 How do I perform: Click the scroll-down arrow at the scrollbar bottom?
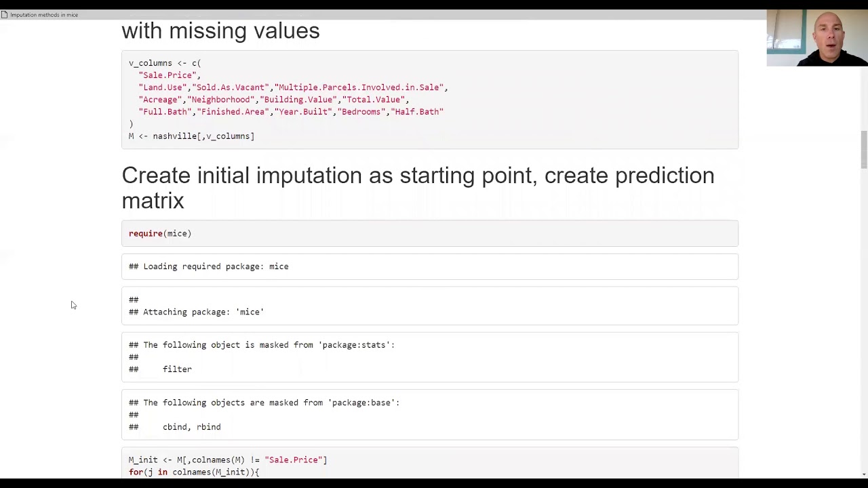[x=864, y=474]
